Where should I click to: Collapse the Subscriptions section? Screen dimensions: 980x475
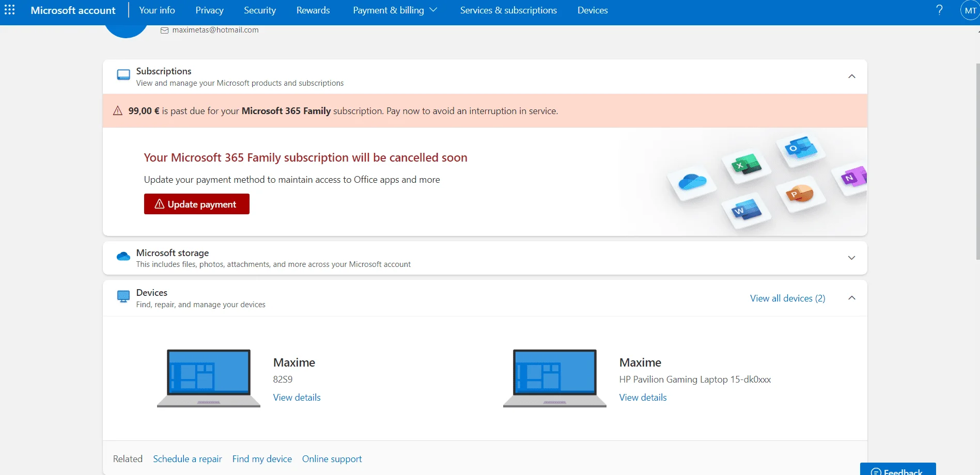click(852, 76)
